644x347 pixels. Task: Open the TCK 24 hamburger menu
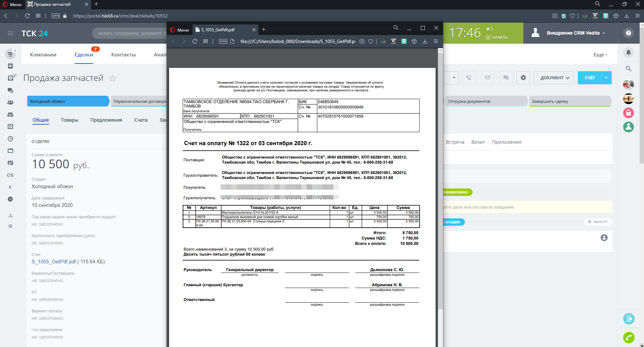[10, 33]
